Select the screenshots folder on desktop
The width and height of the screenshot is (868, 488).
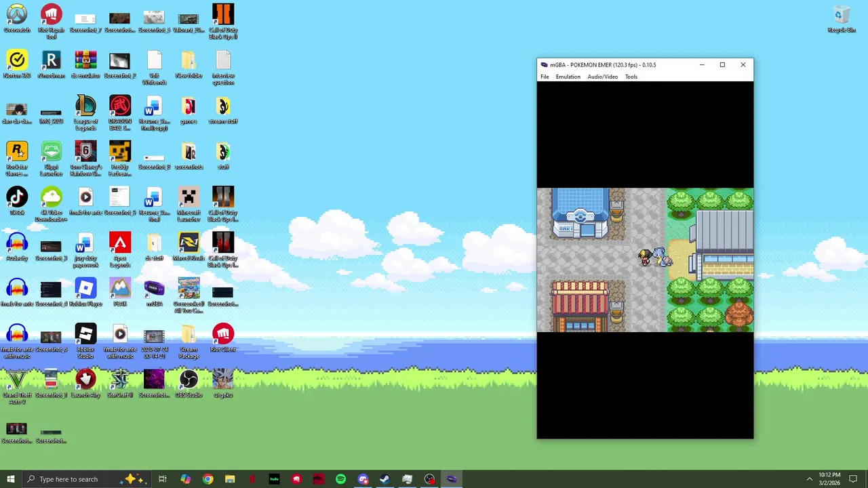click(x=189, y=156)
